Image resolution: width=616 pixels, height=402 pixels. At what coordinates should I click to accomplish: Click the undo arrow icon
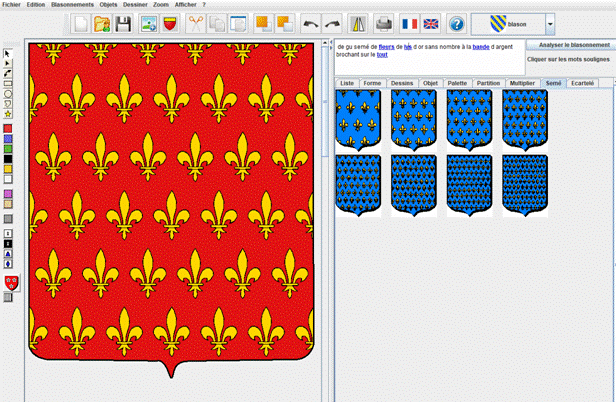point(310,23)
